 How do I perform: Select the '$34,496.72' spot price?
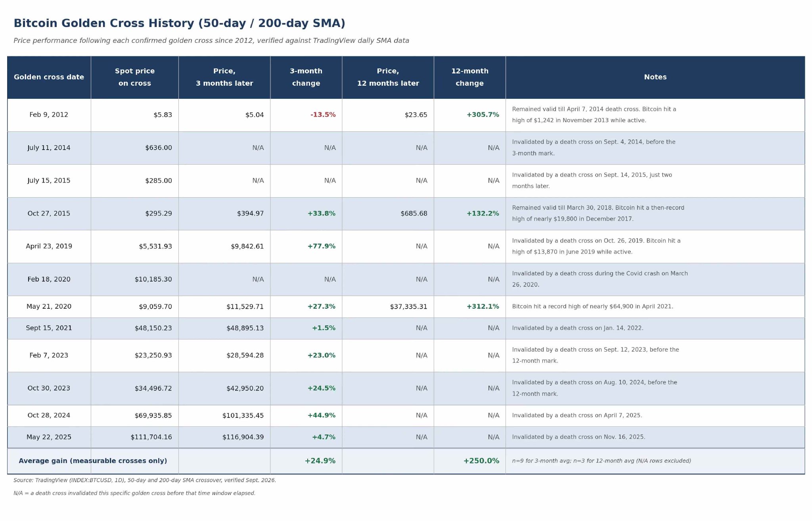pos(153,388)
